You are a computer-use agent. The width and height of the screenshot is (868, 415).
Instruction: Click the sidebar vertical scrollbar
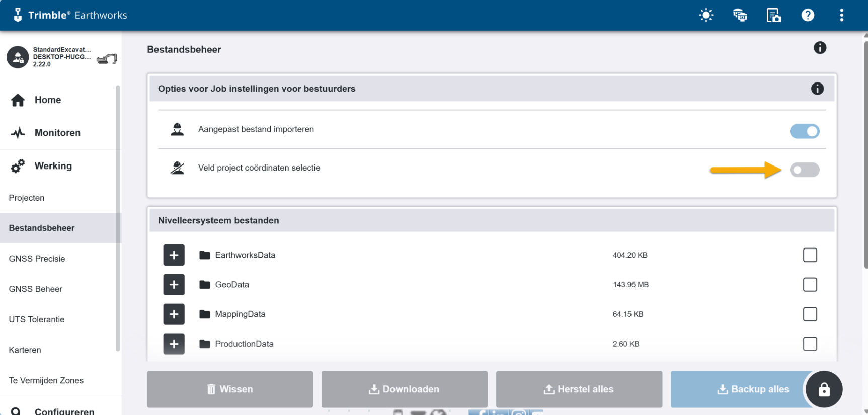click(x=118, y=216)
